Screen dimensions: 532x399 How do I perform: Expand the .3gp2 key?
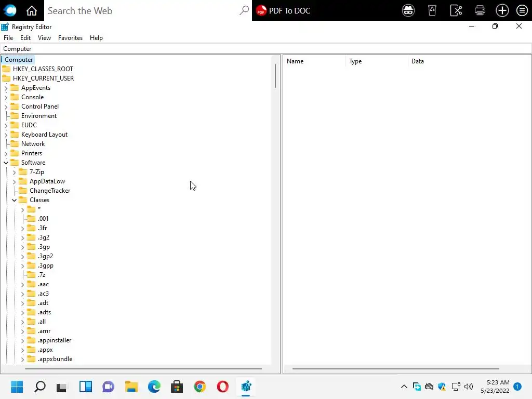(22, 257)
